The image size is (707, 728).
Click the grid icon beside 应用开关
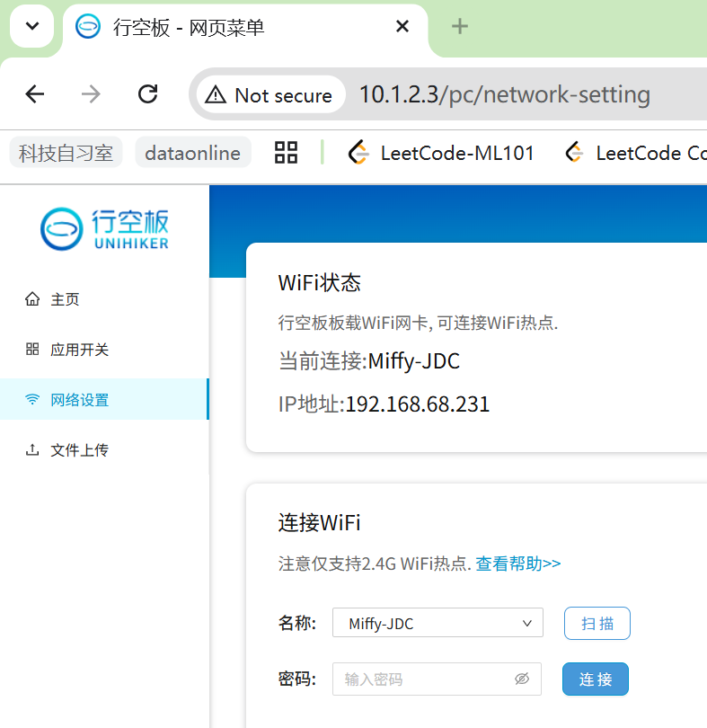point(32,350)
